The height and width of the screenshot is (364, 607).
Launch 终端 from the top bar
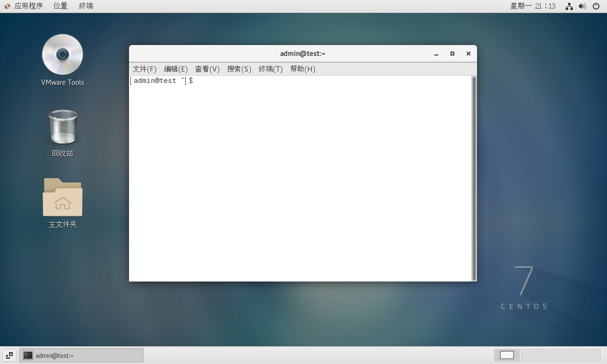pyautogui.click(x=86, y=6)
